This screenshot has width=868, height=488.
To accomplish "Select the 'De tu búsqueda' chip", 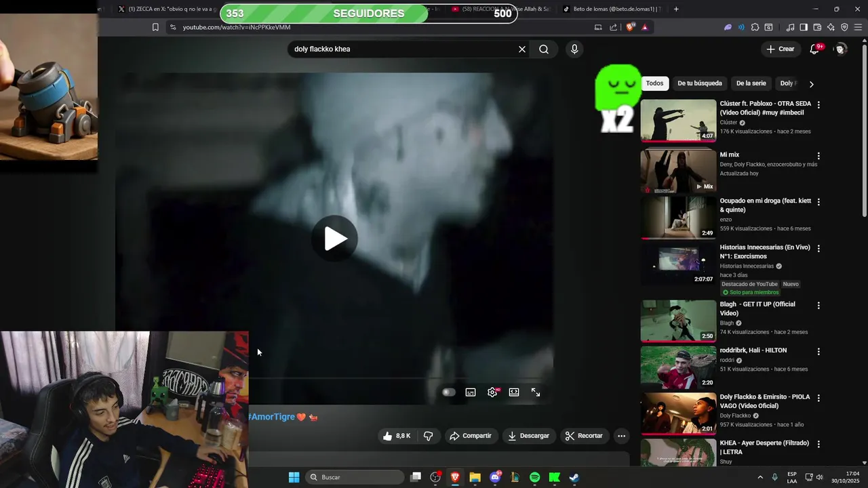I will coord(700,83).
